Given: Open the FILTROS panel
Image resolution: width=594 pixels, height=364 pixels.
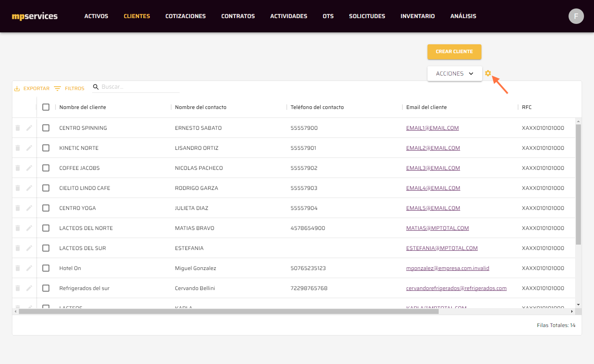Looking at the screenshot, I should pyautogui.click(x=69, y=89).
